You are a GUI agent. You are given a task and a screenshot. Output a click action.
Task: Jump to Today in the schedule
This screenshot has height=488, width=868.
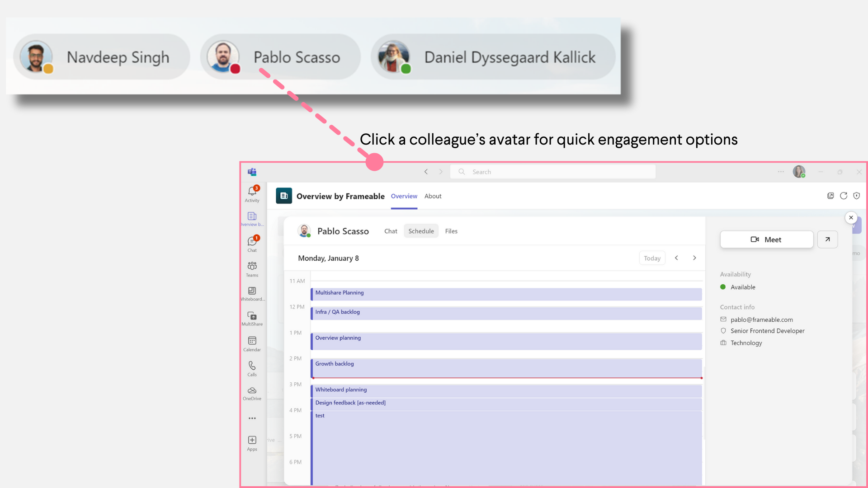pyautogui.click(x=652, y=258)
